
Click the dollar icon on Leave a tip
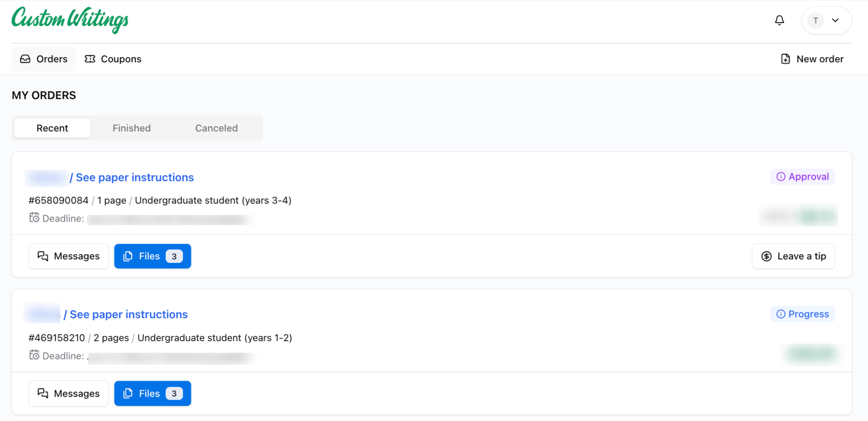click(x=766, y=256)
